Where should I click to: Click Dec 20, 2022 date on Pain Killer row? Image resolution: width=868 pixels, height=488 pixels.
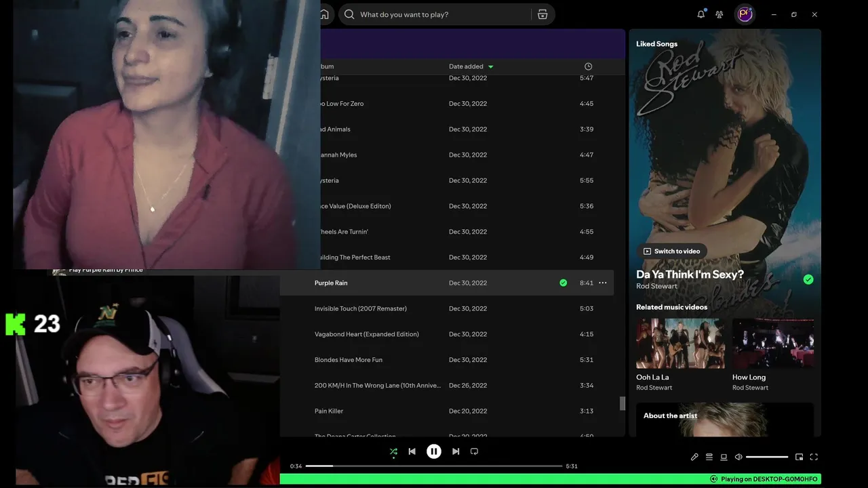point(468,411)
